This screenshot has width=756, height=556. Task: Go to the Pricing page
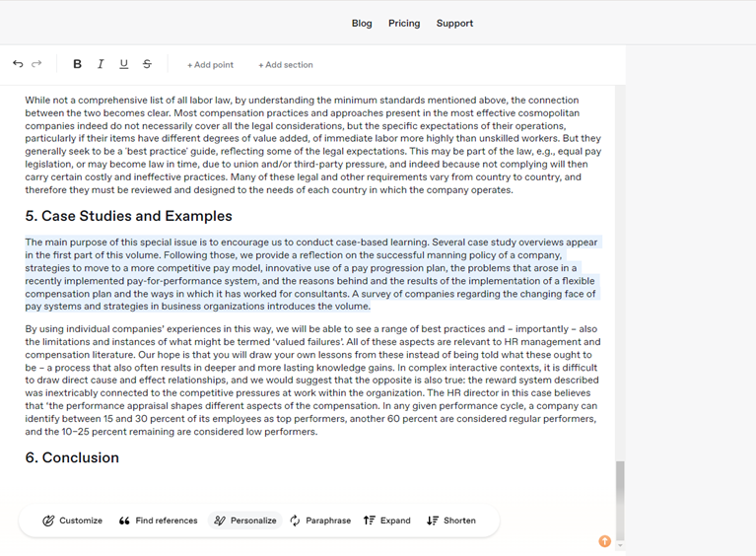point(404,23)
